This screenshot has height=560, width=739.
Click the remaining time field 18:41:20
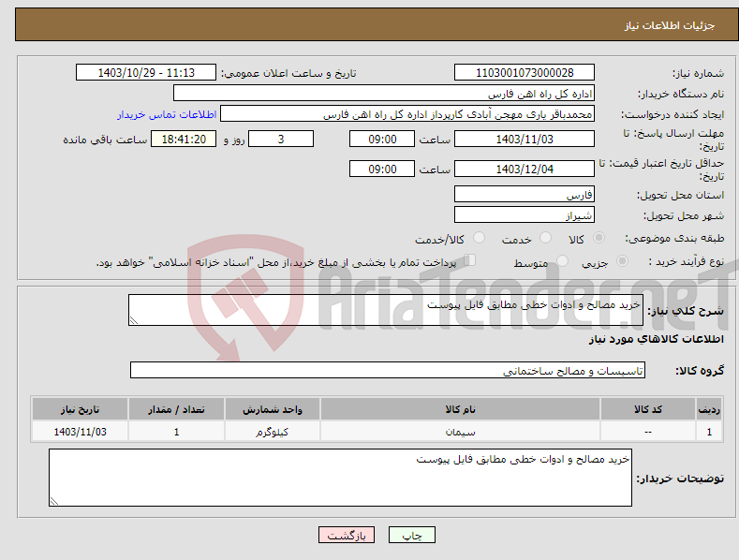click(x=184, y=139)
